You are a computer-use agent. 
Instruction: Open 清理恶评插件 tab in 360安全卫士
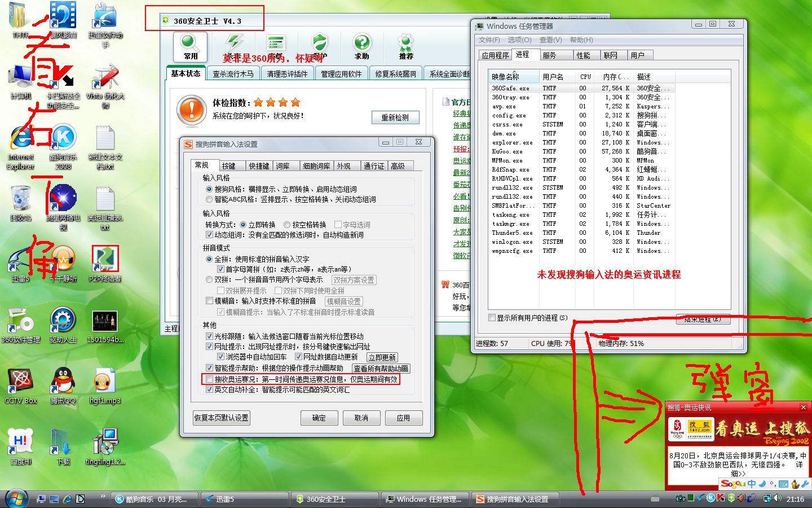pyautogui.click(x=287, y=74)
